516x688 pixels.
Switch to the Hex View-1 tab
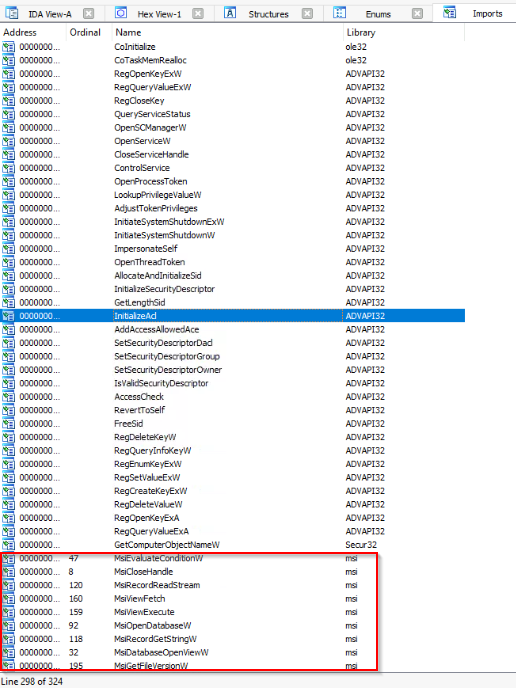[x=159, y=14]
